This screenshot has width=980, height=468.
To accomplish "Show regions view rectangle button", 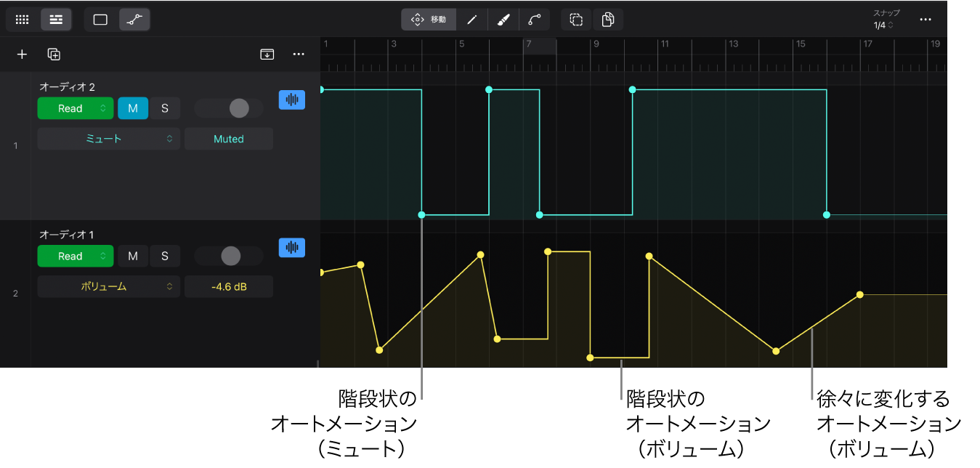I will pos(100,20).
